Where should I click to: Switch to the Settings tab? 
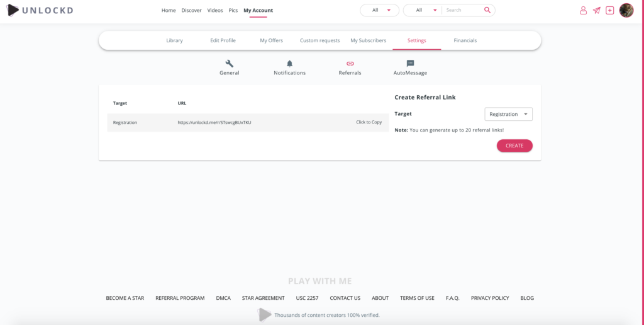pos(417,40)
